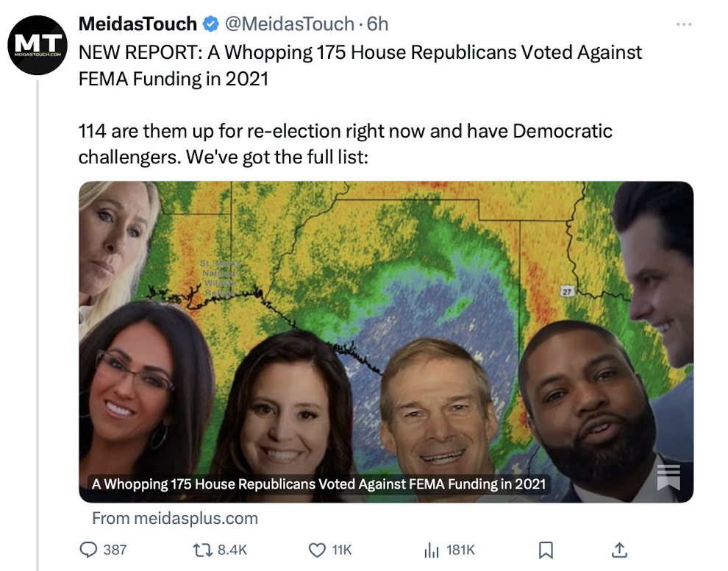Click the share upload arrow icon
728x571 pixels.
pos(619,550)
